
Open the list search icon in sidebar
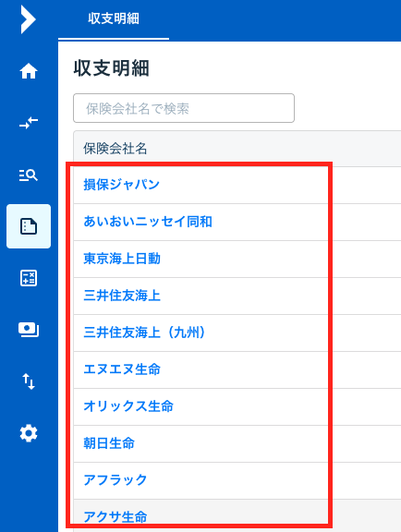click(29, 175)
